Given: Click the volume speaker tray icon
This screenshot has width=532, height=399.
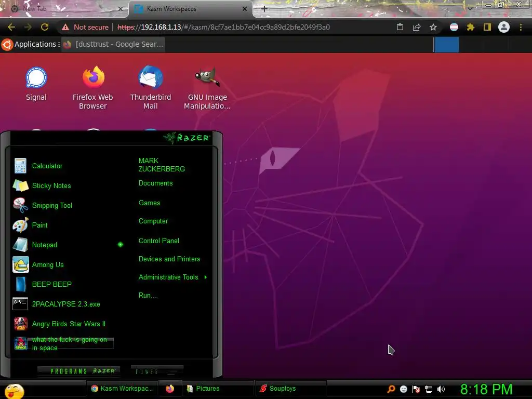Looking at the screenshot, I should [x=441, y=389].
